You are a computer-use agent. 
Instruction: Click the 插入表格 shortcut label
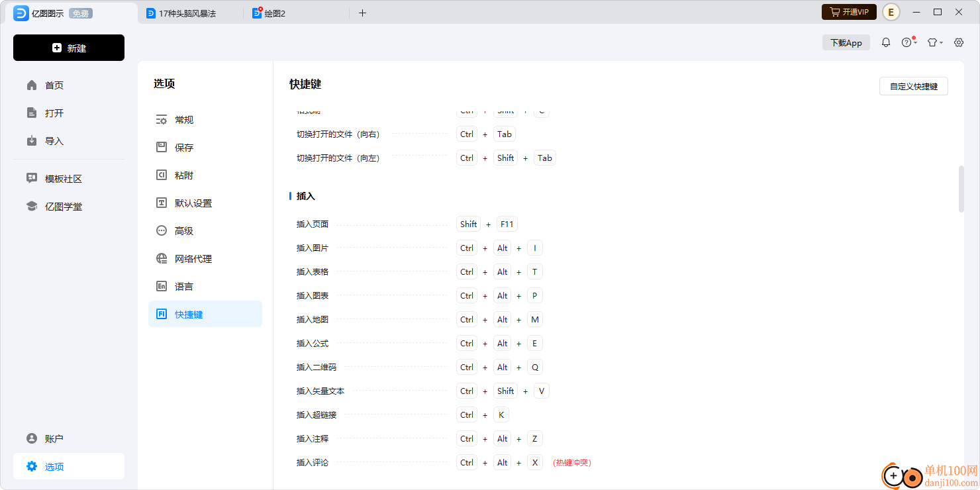click(x=313, y=272)
